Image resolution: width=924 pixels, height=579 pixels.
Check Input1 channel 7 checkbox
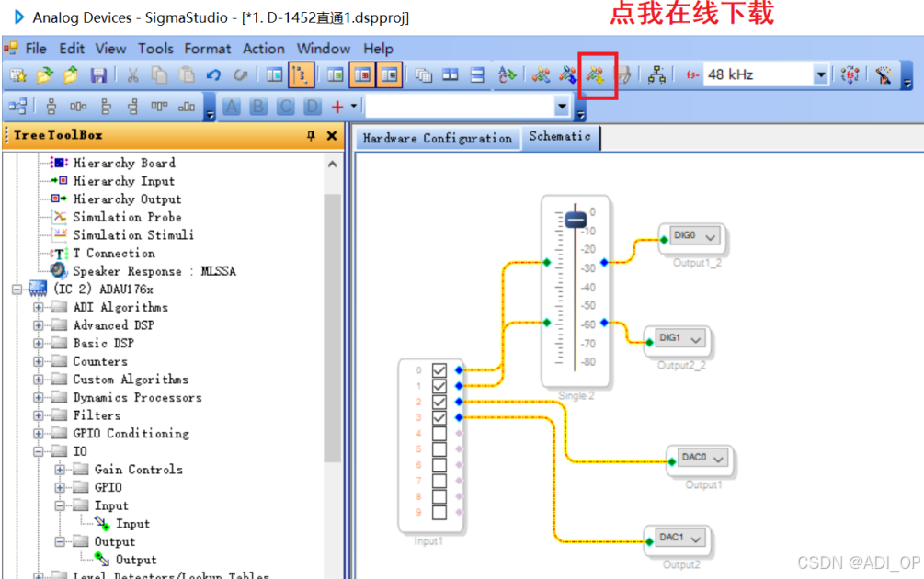pyautogui.click(x=439, y=481)
